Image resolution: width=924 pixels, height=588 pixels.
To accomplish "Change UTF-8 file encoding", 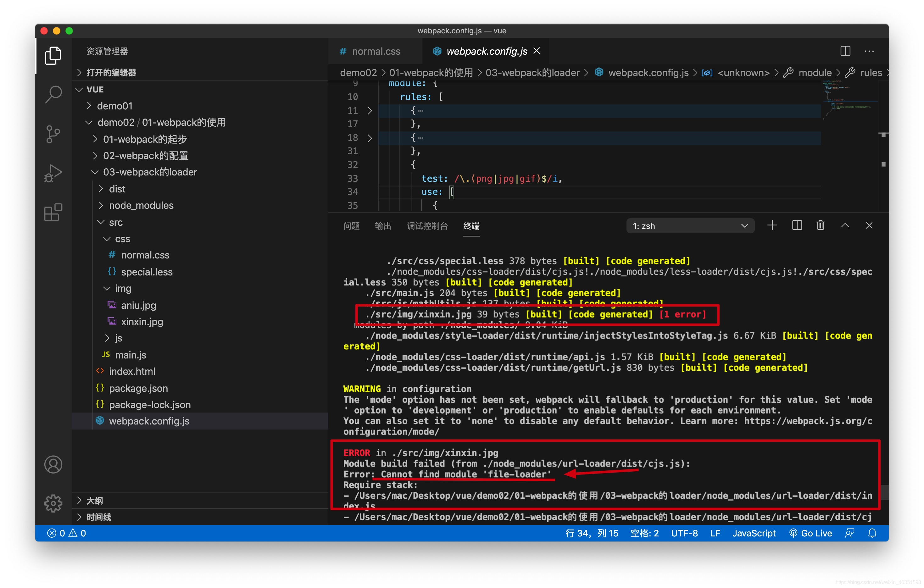I will pyautogui.click(x=684, y=533).
